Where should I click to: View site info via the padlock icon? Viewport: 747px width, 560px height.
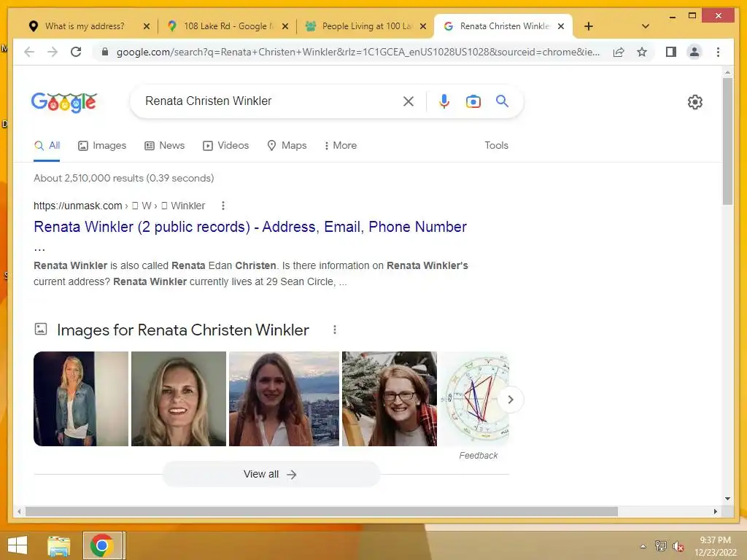tap(105, 52)
